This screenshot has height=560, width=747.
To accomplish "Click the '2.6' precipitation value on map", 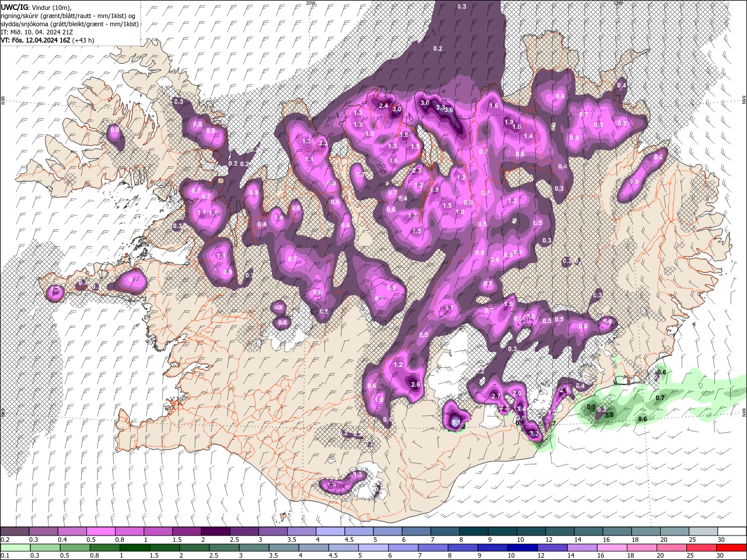I will (416, 384).
